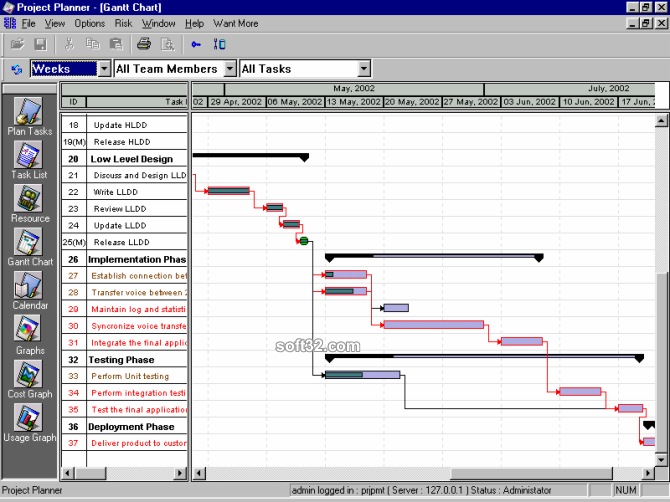Screen dimensions: 670x502
Task: Click the Write LLDD Gantt bar
Action: pyautogui.click(x=229, y=190)
